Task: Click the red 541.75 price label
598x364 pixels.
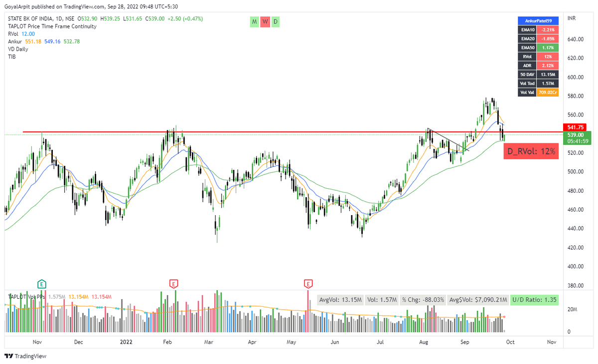Action: 575,127
